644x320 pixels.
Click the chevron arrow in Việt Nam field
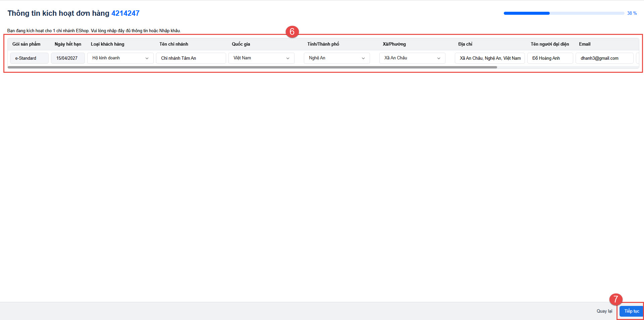[x=288, y=58]
